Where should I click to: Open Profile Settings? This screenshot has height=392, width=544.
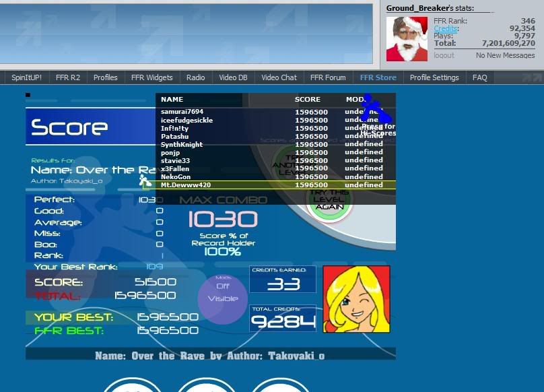434,77
